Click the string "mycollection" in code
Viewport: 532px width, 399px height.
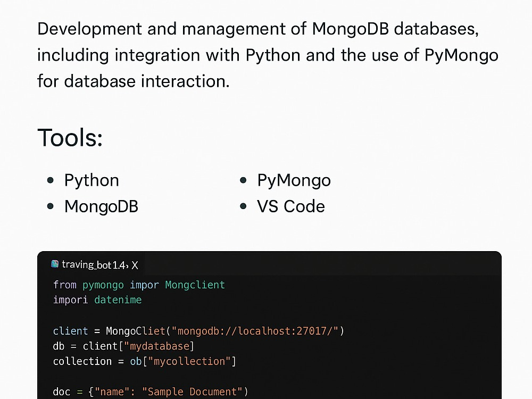click(x=189, y=361)
